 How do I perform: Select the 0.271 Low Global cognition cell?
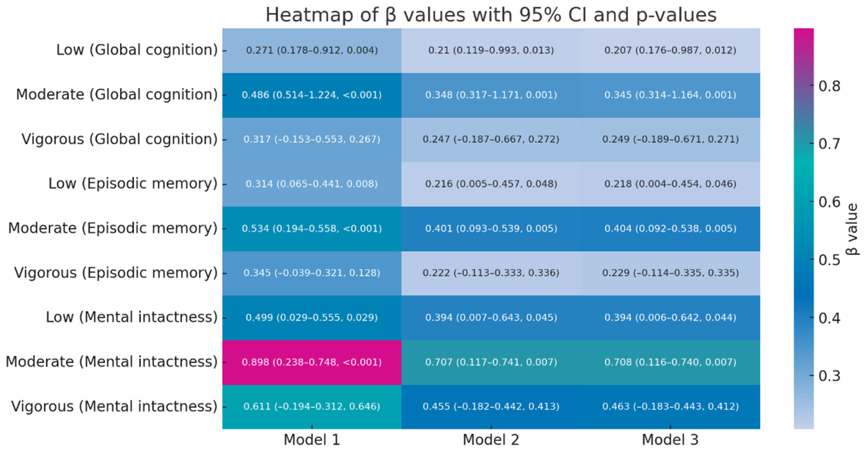click(312, 50)
